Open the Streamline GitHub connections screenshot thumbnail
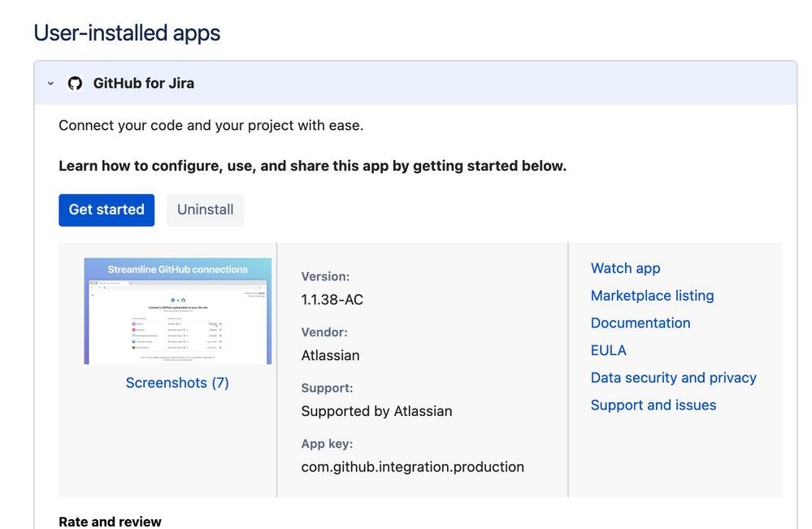The width and height of the screenshot is (812, 529). point(178,311)
